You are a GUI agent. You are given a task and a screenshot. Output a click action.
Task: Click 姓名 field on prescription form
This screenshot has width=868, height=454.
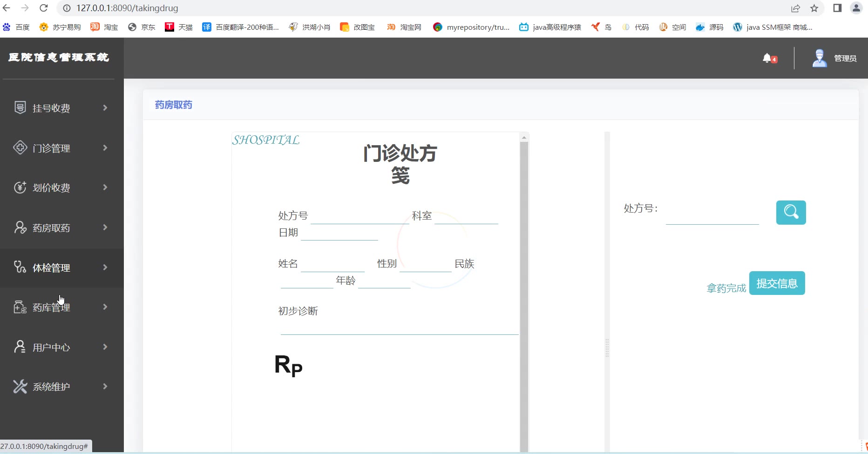pyautogui.click(x=332, y=264)
